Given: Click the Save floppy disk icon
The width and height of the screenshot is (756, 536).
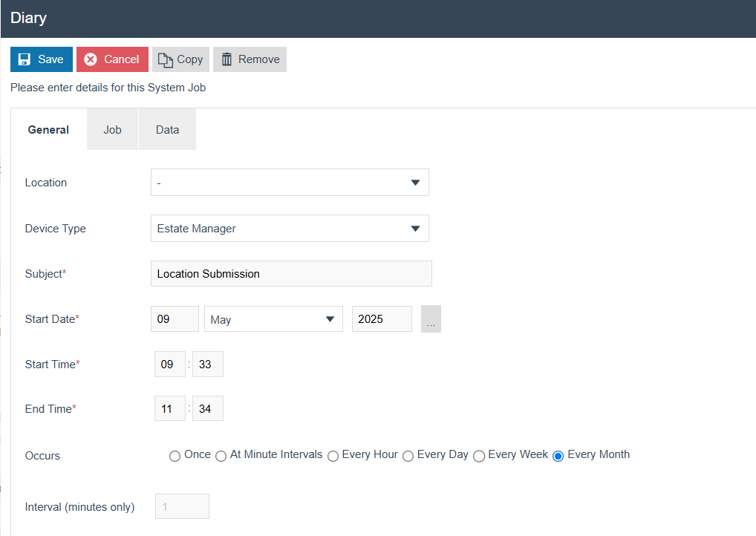Looking at the screenshot, I should (25, 59).
